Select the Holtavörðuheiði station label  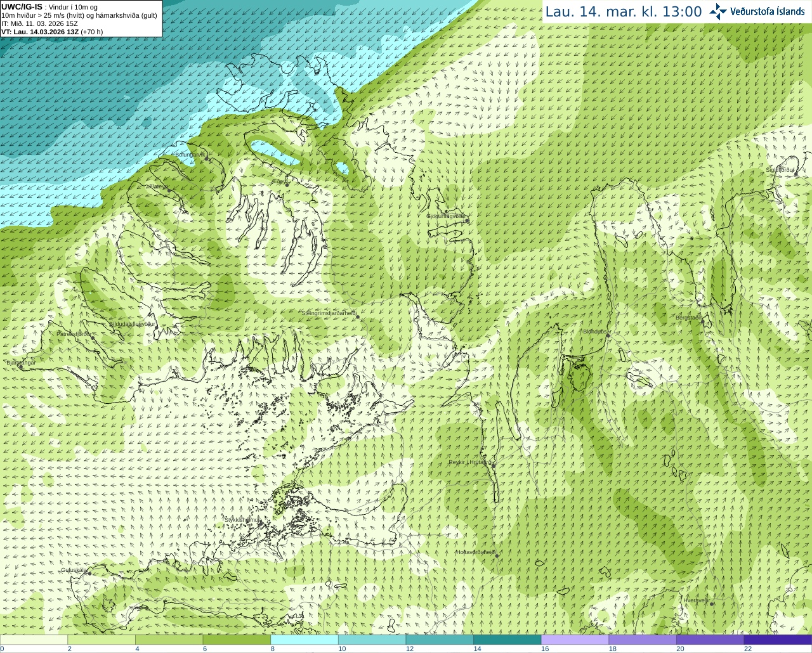tap(475, 552)
